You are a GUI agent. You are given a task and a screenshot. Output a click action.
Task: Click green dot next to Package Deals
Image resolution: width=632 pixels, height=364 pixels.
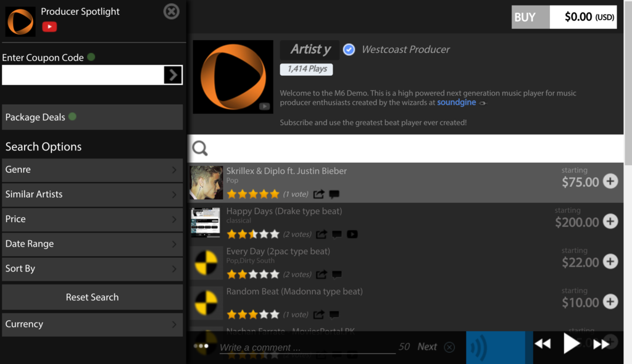point(73,117)
